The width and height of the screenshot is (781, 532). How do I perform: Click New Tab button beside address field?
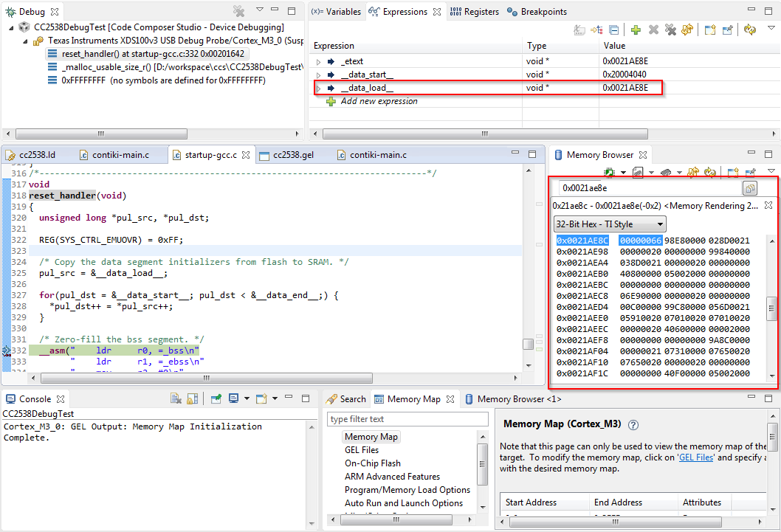click(749, 188)
